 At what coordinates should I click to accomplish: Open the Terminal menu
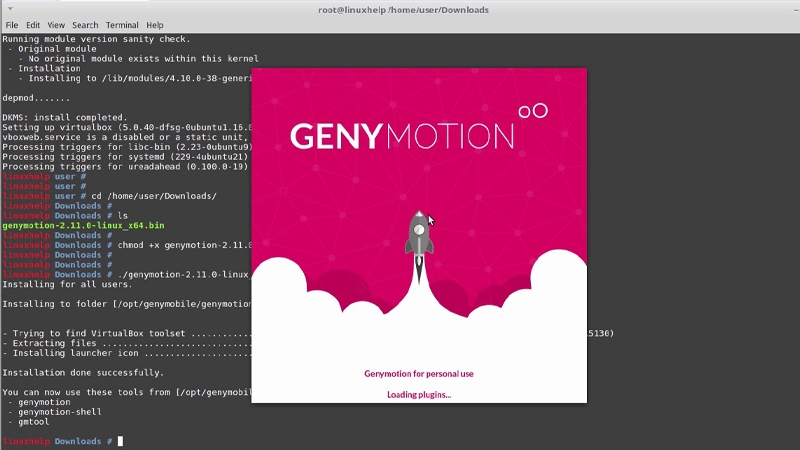[122, 25]
